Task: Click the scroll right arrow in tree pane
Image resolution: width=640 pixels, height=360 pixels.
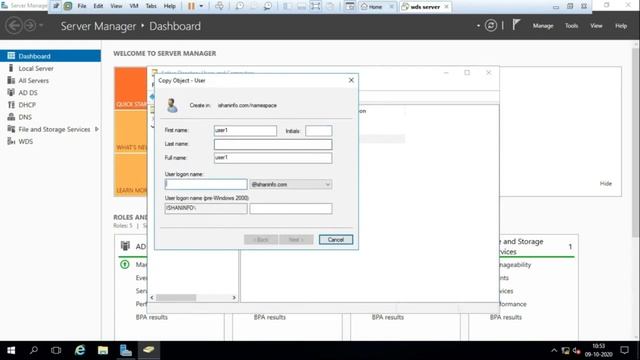Action: coord(234,298)
